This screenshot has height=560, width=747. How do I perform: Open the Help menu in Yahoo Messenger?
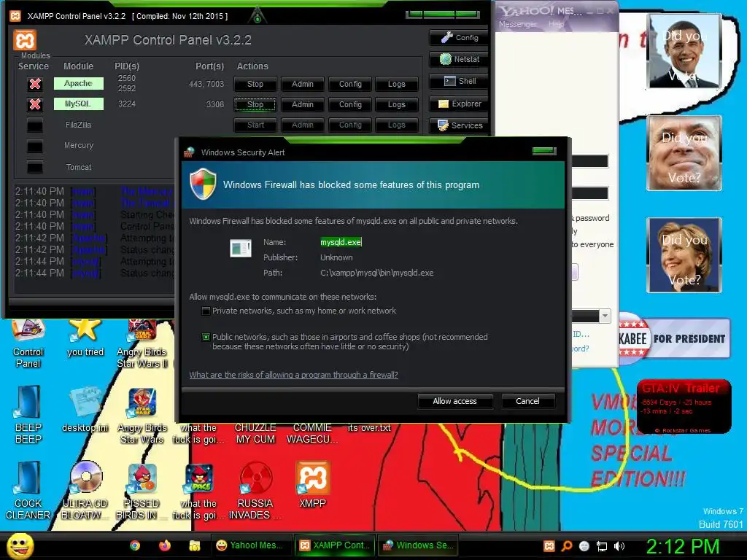556,24
